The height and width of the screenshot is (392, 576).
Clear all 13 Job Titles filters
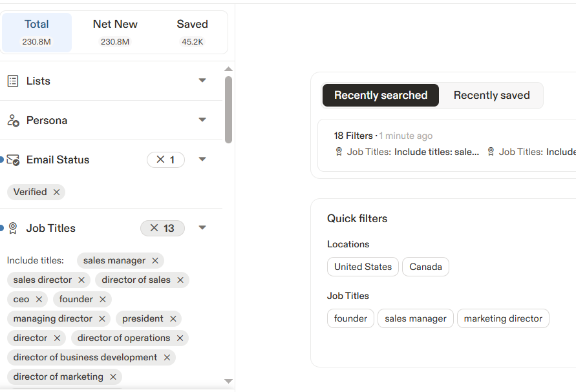(x=155, y=229)
